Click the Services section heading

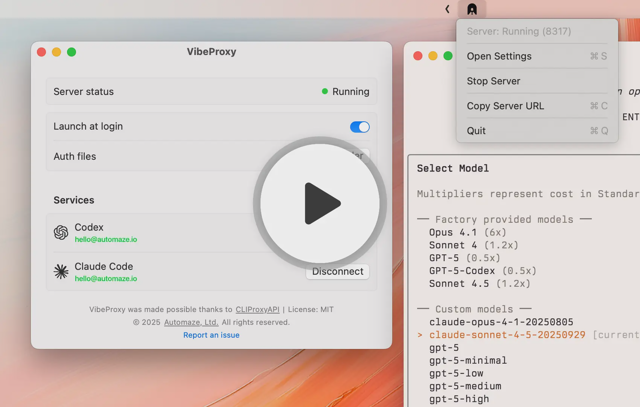pyautogui.click(x=74, y=200)
